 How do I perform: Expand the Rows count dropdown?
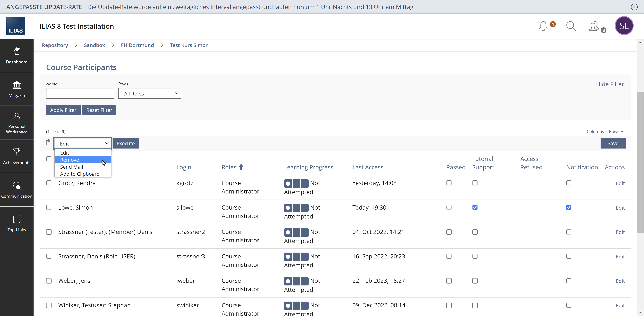616,132
